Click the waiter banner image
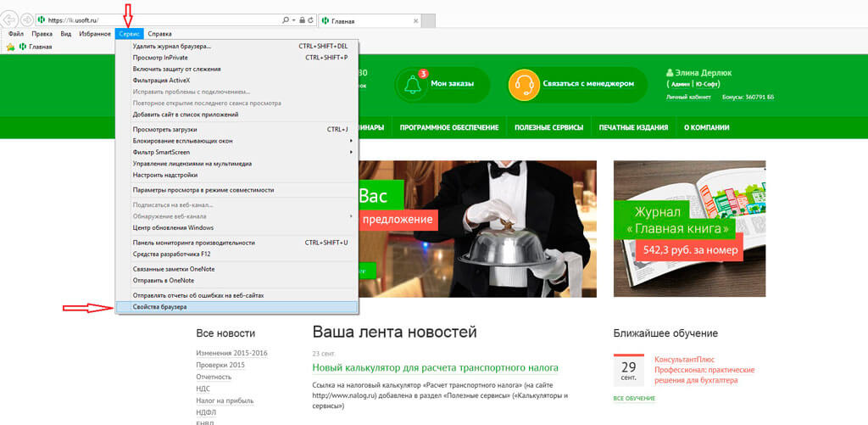Image resolution: width=868 pixels, height=425 pixels. 478,229
